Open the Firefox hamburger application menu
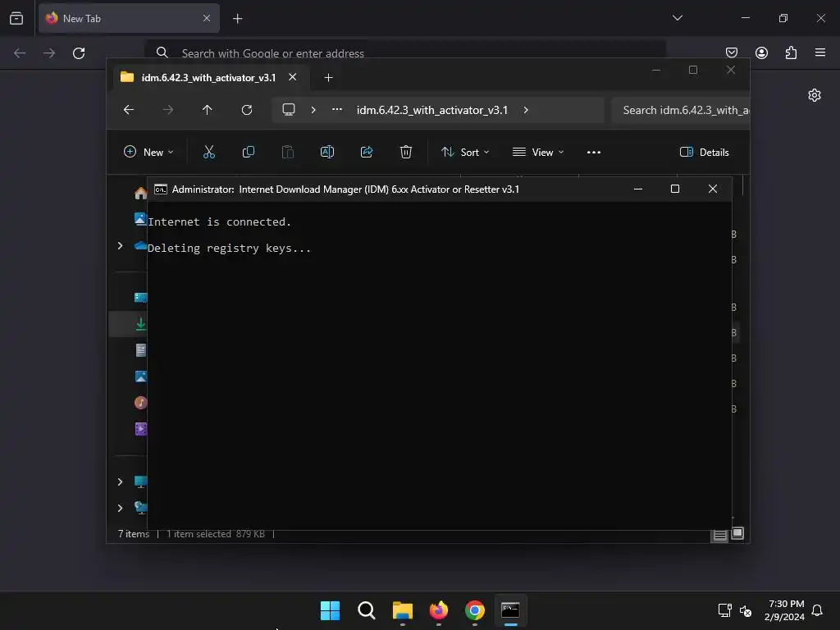 click(x=820, y=52)
